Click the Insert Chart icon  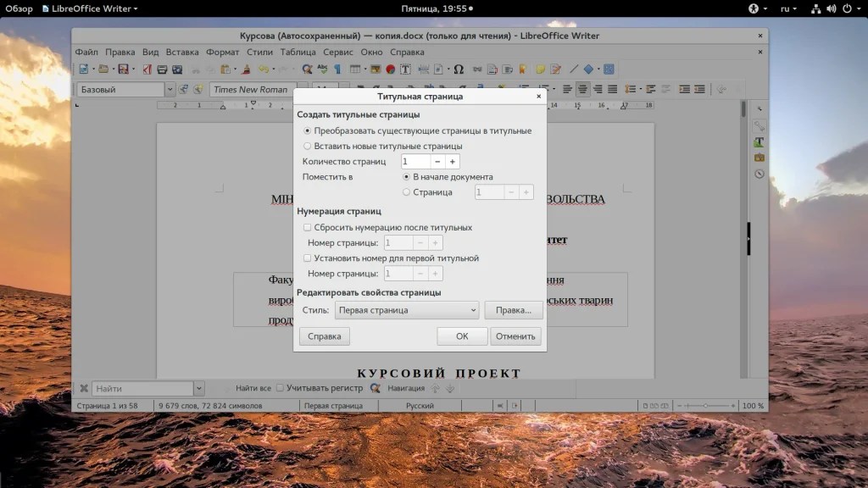point(391,69)
